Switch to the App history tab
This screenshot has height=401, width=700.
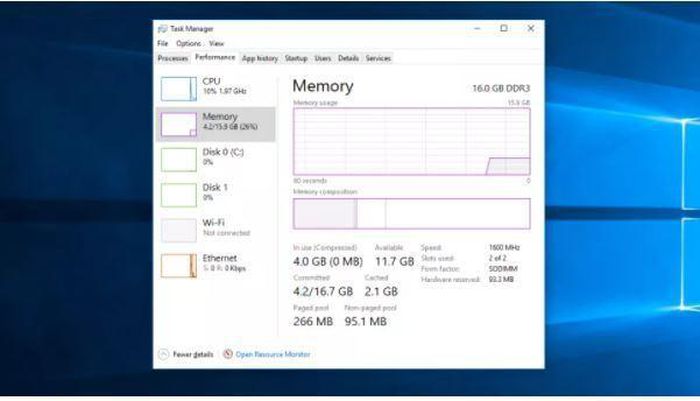coord(260,58)
